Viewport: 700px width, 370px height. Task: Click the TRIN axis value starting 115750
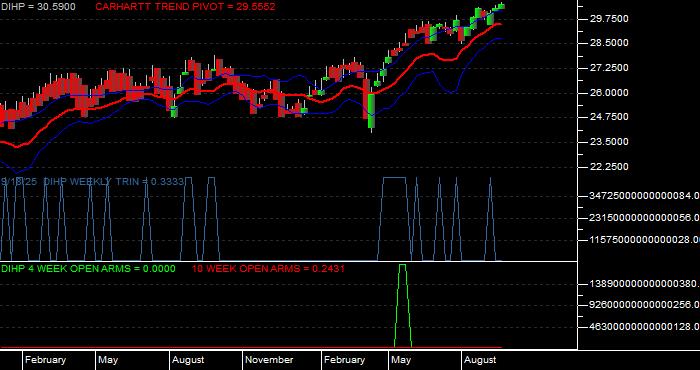coord(645,240)
